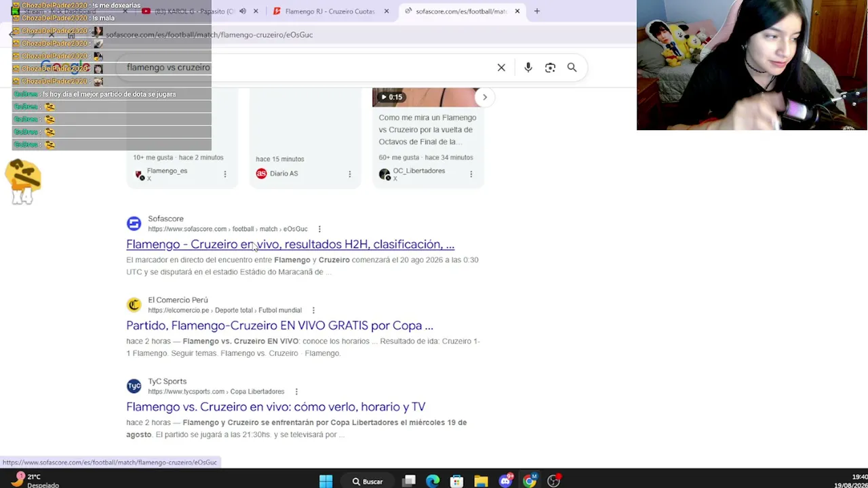Open Task View on the taskbar

tap(409, 481)
